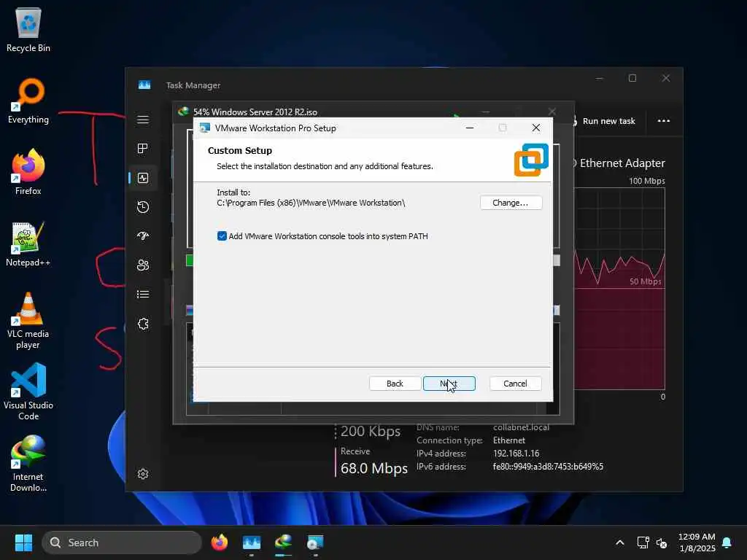Launch Firefox from desktop shortcut

click(x=28, y=172)
